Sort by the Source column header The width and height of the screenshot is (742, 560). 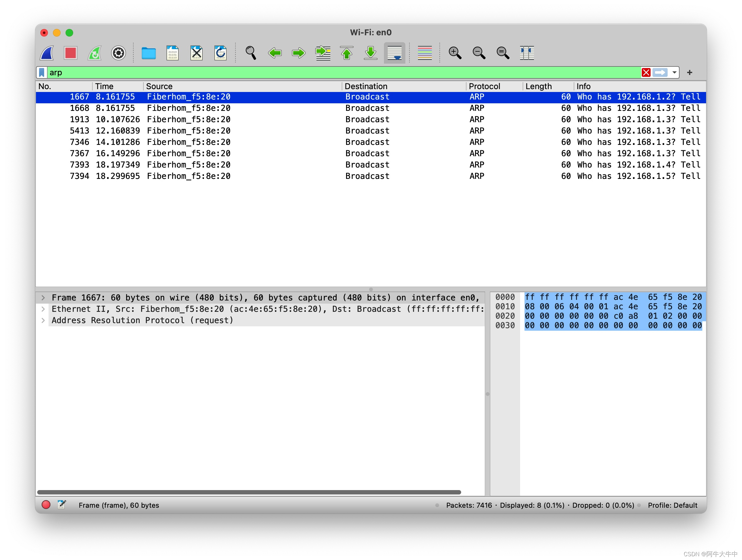point(242,86)
